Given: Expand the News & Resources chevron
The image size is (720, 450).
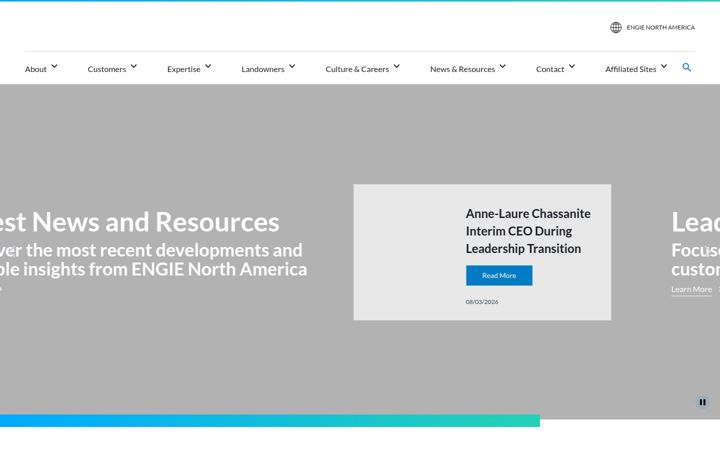Looking at the screenshot, I should tap(502, 67).
